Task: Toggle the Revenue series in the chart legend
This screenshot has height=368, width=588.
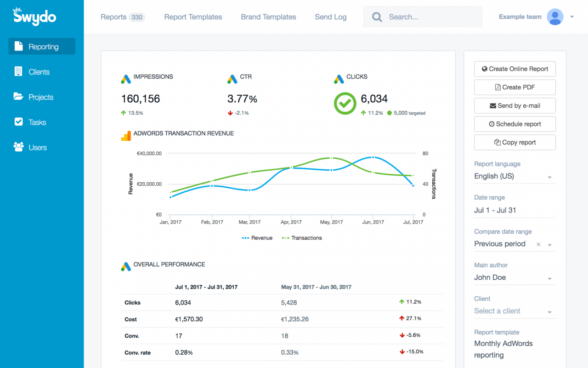Action: click(257, 238)
